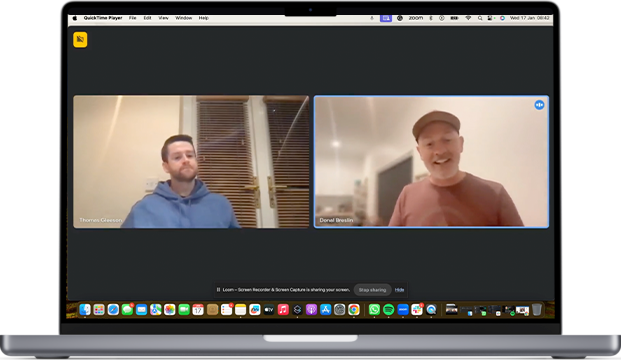Open Google Chrome from the dock
The width and height of the screenshot is (621, 360).
click(354, 310)
